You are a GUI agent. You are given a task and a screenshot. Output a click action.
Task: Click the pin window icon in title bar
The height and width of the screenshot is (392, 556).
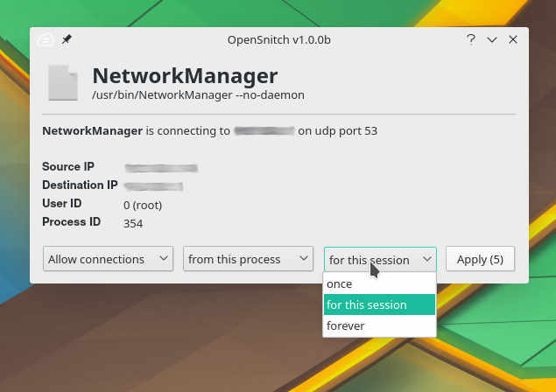tap(67, 39)
